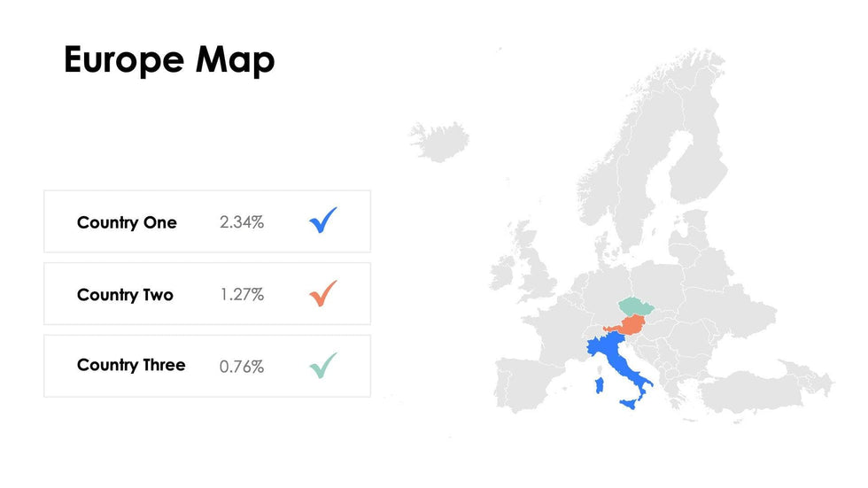The height and width of the screenshot is (488, 868).
Task: Select the green Czech Republic shape on the map
Action: pyautogui.click(x=636, y=306)
